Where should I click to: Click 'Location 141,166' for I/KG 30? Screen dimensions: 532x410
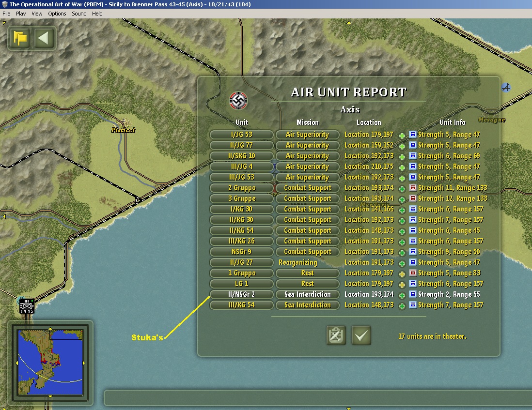pos(369,209)
